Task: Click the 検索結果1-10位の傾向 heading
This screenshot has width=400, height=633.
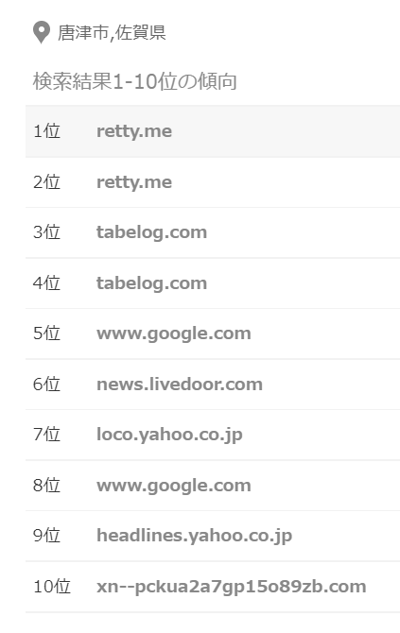Action: pyautogui.click(x=135, y=81)
